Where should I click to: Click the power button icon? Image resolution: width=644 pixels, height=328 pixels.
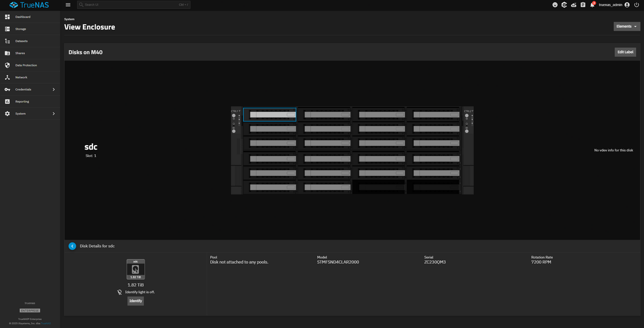637,5
